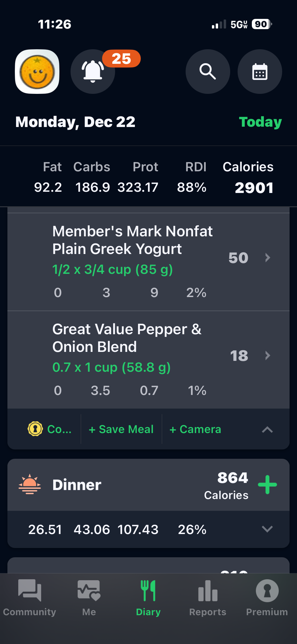Open the calendar date picker icon
This screenshot has width=297, height=644.
(x=260, y=72)
